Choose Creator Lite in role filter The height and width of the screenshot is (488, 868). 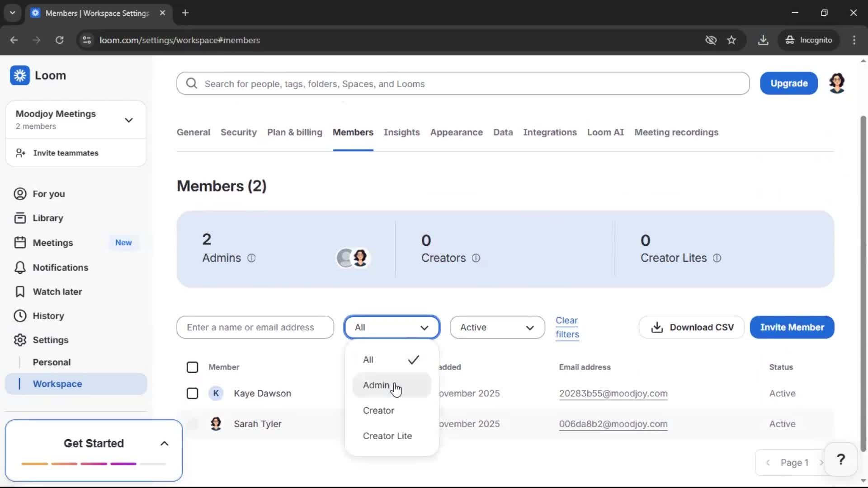point(387,436)
